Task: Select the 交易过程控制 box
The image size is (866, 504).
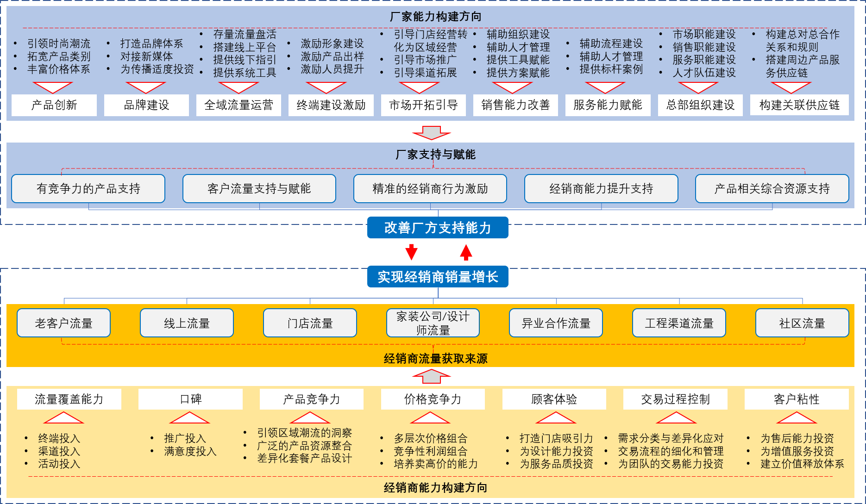Action: click(675, 399)
